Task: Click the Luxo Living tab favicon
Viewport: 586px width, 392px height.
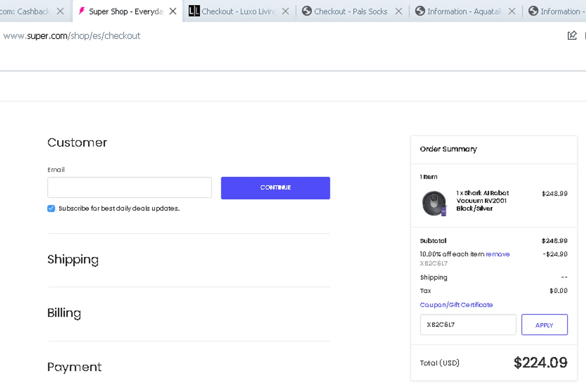Action: pos(194,11)
